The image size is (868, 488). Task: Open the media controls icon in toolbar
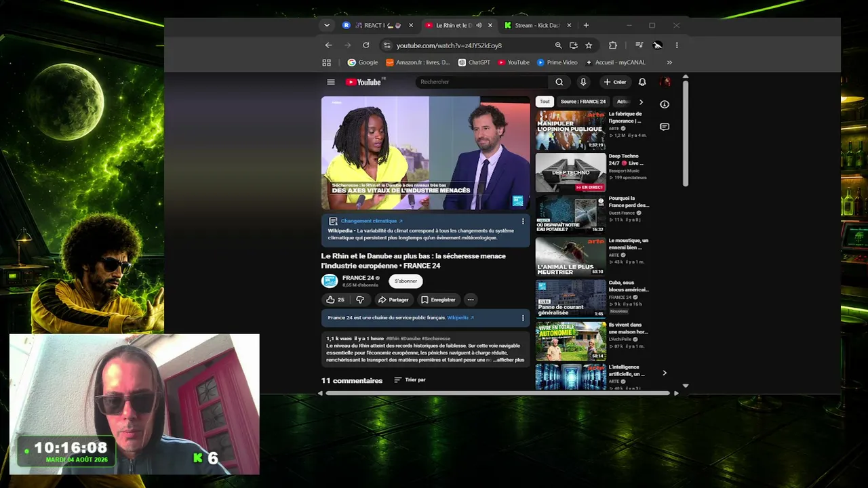click(x=639, y=45)
